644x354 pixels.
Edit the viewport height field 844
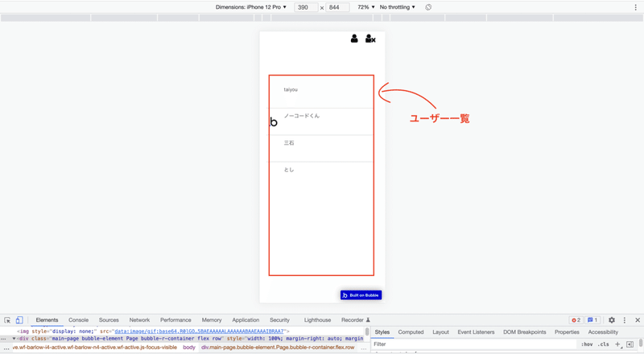[337, 7]
